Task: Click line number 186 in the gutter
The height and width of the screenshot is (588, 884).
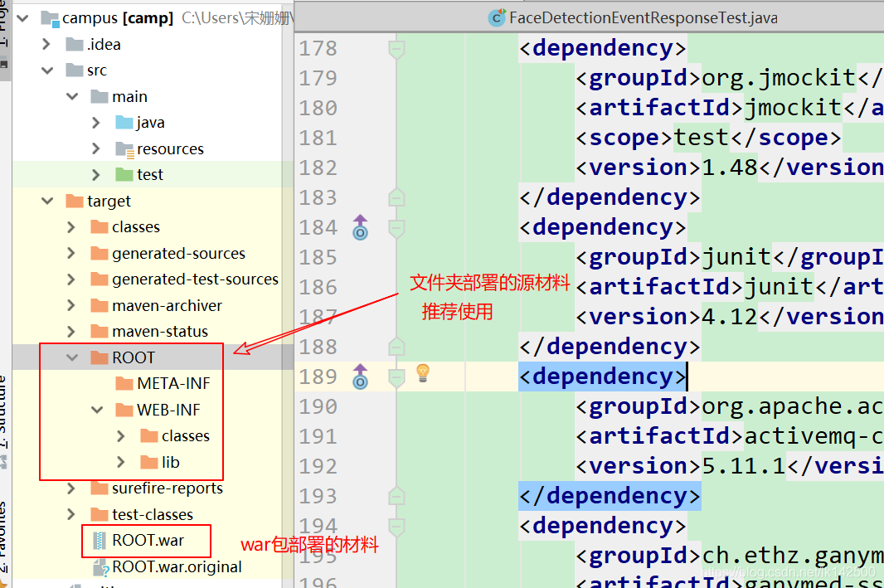Action: [x=318, y=287]
